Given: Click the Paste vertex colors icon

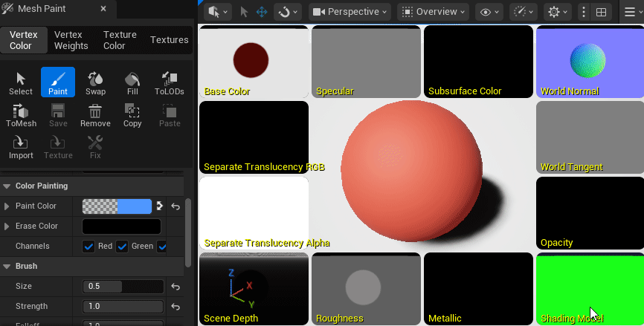Looking at the screenshot, I should tap(170, 115).
